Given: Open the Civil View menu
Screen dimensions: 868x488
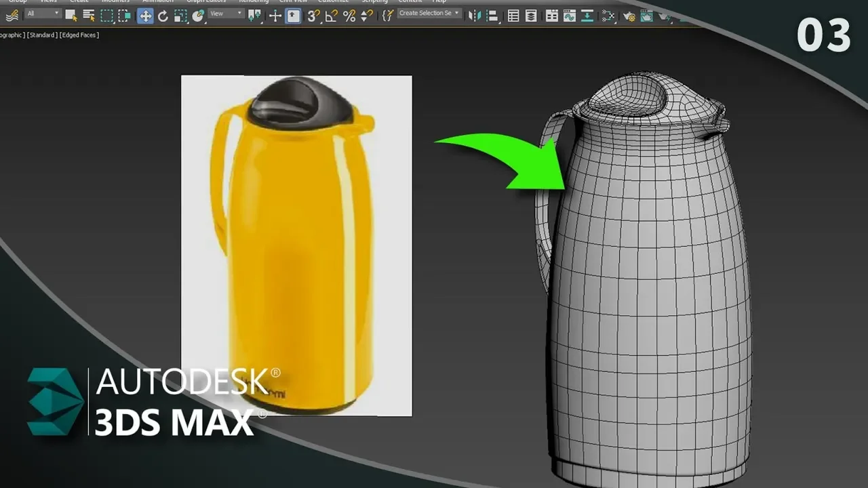Looking at the screenshot, I should click(293, 1).
